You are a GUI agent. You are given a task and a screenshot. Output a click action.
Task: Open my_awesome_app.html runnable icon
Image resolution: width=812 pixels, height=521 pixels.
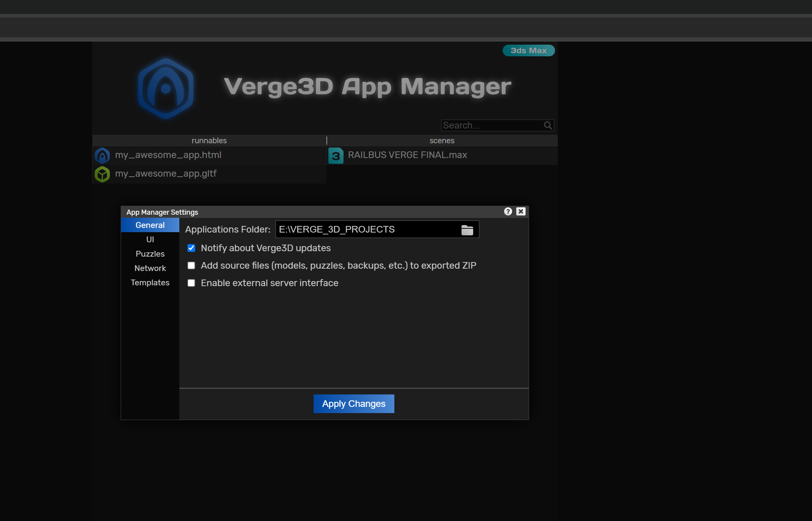point(102,156)
